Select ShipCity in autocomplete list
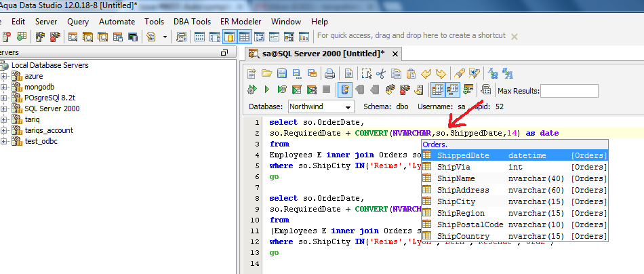This screenshot has height=274, width=644. 515,201
